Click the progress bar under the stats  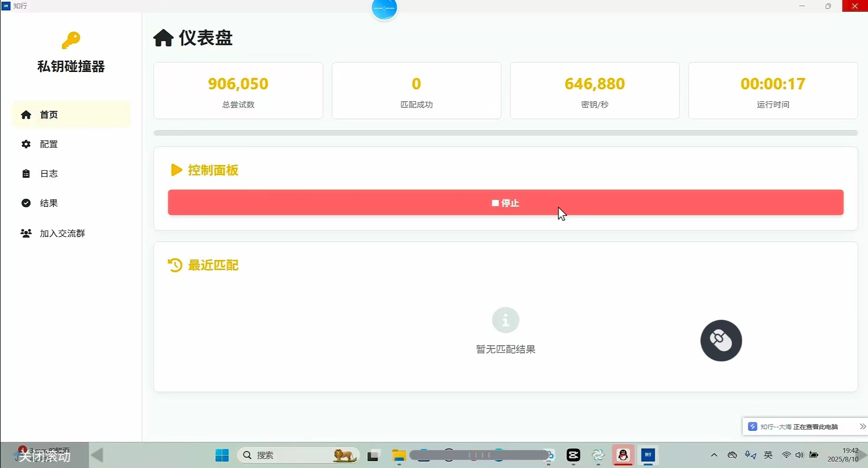pyautogui.click(x=505, y=133)
